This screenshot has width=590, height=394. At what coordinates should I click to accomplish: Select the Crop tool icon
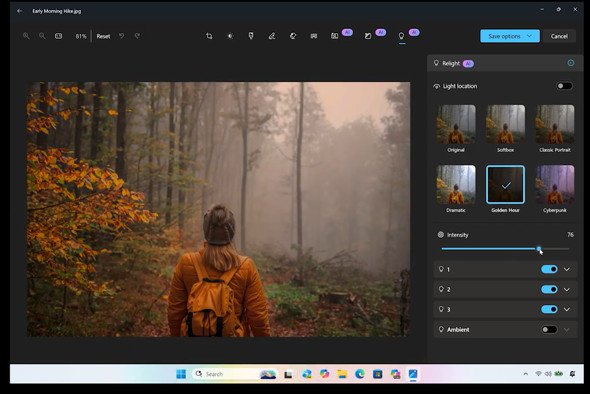[209, 36]
